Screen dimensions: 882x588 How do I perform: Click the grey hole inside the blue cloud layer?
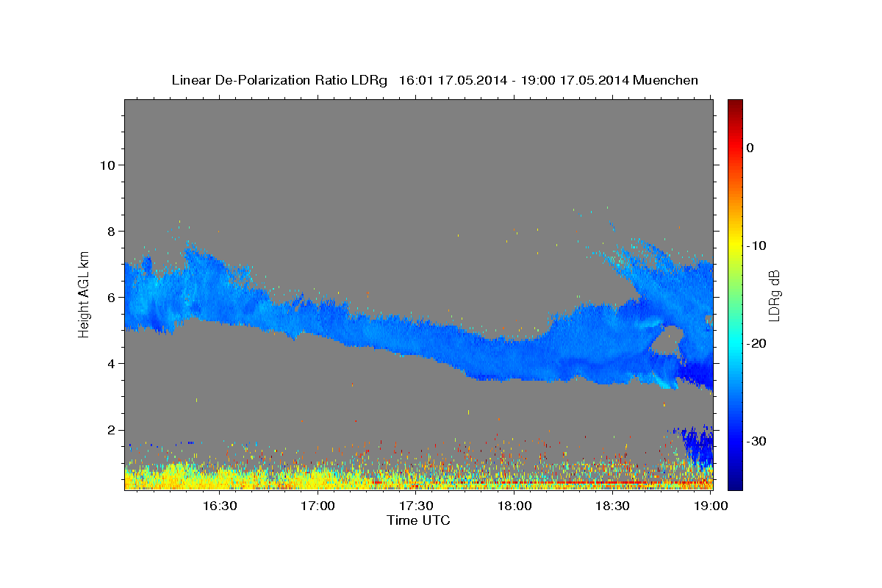[667, 341]
